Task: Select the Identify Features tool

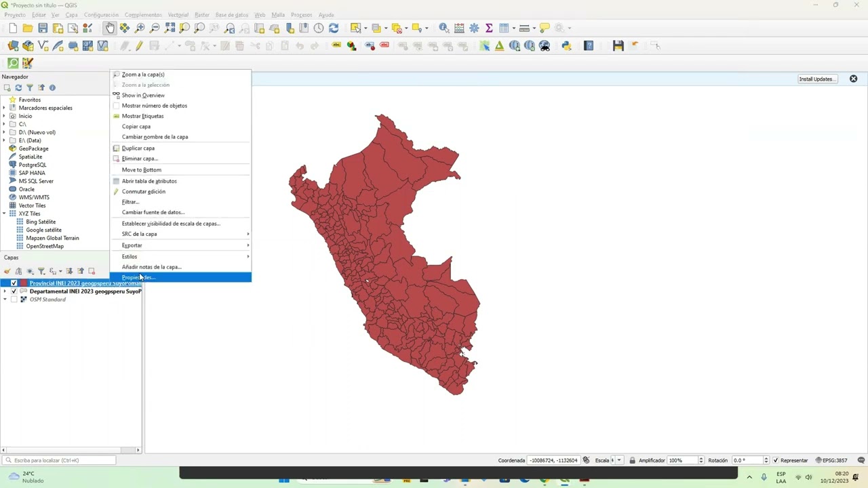Action: pos(443,28)
